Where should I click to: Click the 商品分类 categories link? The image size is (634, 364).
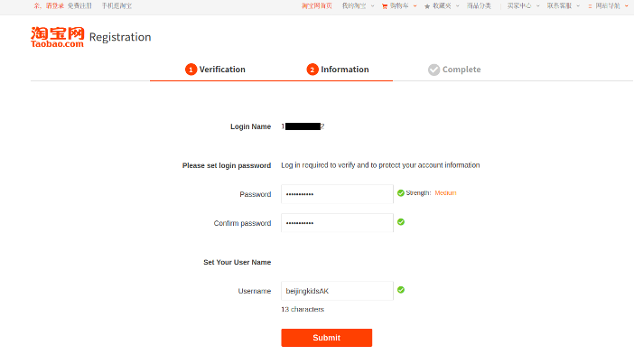[479, 6]
